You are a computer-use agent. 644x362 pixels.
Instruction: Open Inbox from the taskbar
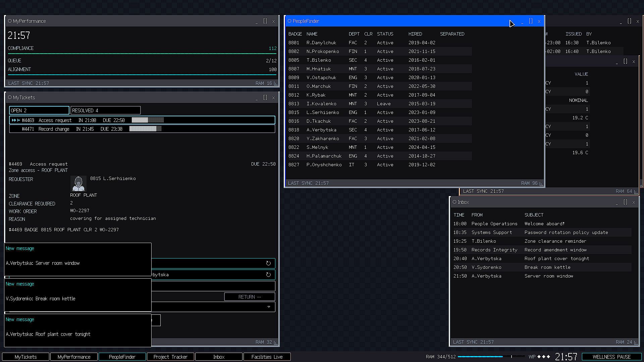coord(219,357)
